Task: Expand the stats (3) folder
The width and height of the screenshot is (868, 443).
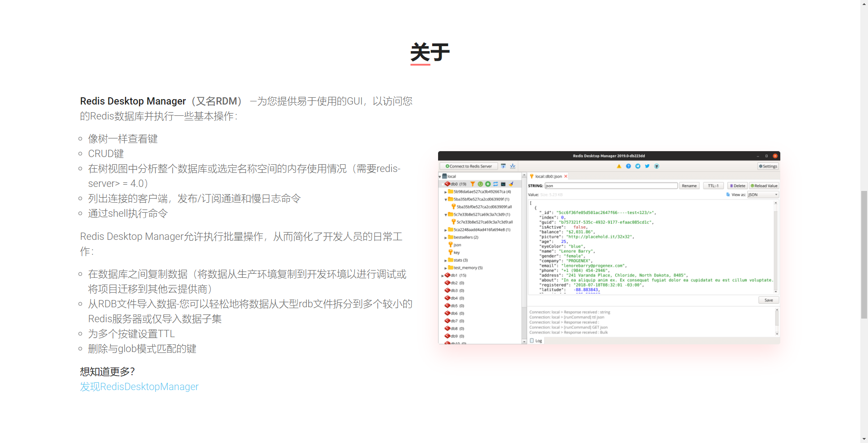Action: pos(445,260)
